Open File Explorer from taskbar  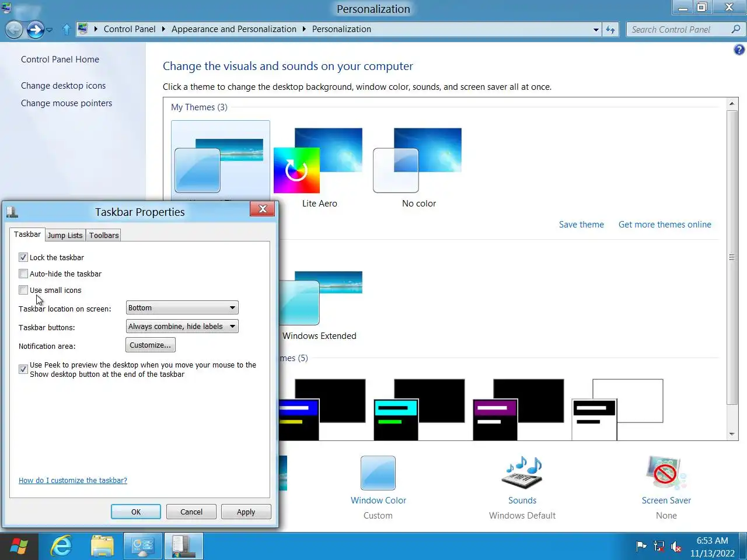(x=103, y=546)
